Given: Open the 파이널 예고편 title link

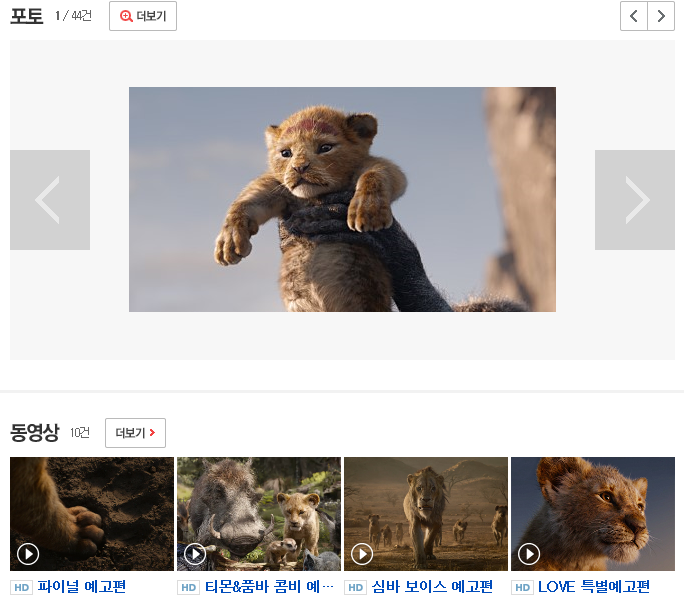Looking at the screenshot, I should [82, 586].
